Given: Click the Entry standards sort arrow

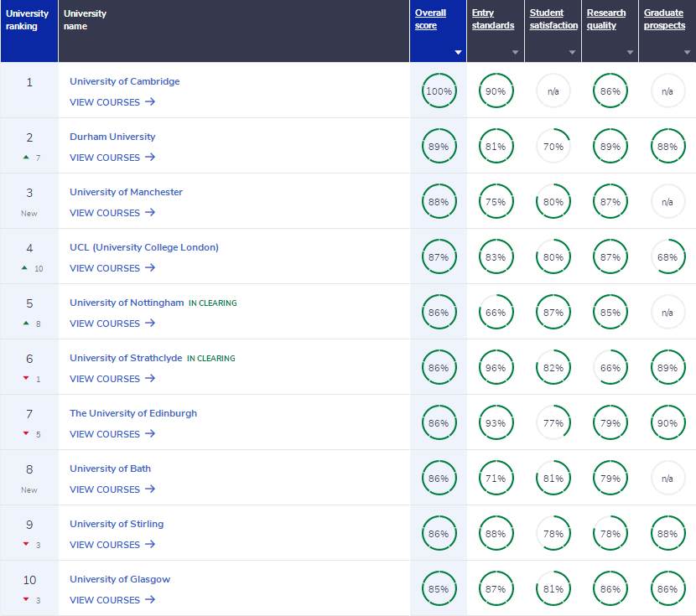Looking at the screenshot, I should pos(515,52).
